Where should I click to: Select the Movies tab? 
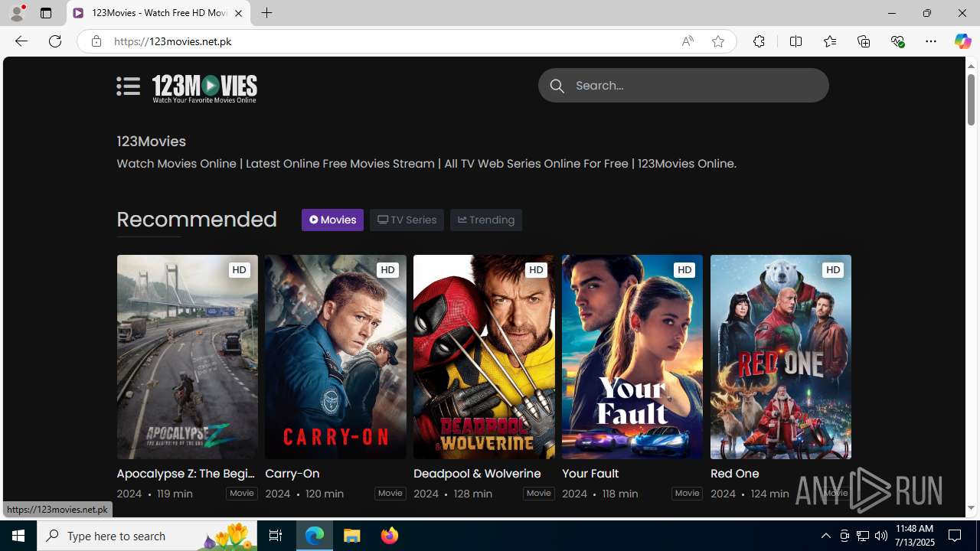tap(332, 220)
